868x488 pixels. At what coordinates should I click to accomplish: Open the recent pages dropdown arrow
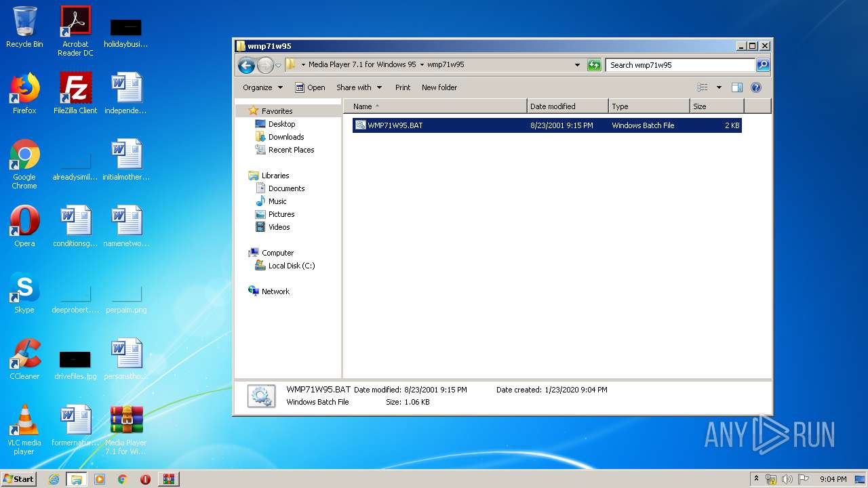pos(278,66)
